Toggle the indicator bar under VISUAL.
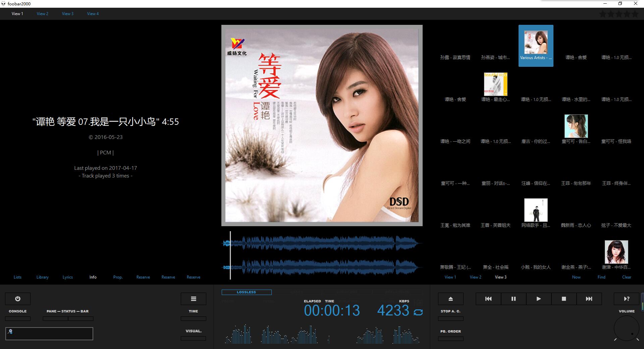This screenshot has height=349, width=644. click(194, 338)
